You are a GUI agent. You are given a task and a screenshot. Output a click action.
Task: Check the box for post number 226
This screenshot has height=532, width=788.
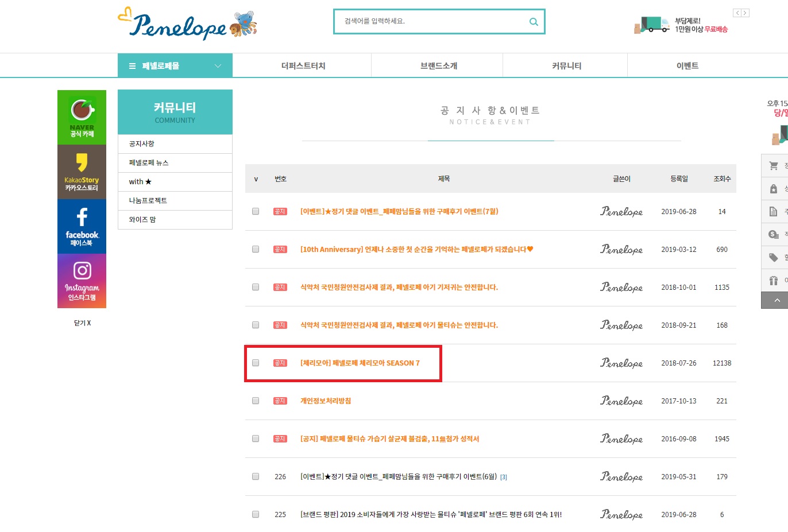(256, 476)
